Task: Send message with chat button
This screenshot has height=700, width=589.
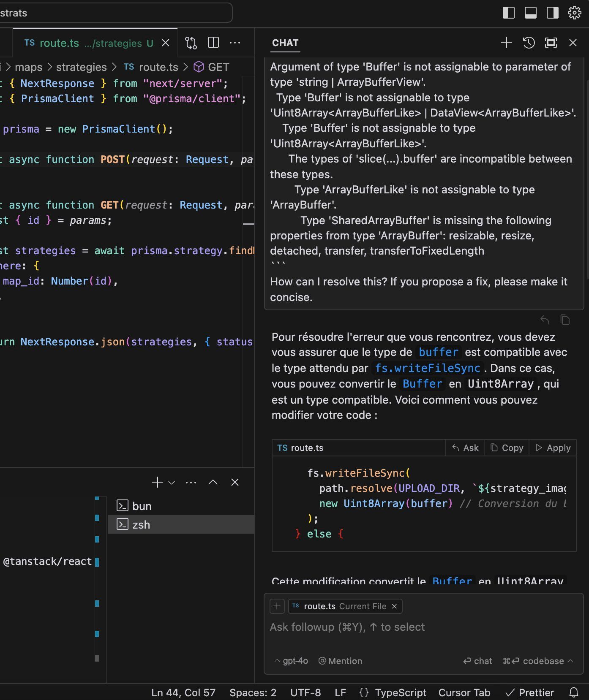Action: click(477, 661)
